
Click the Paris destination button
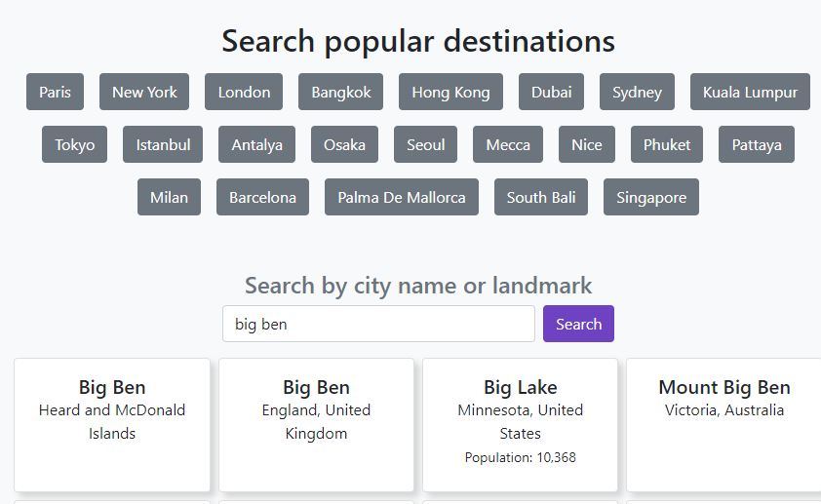click(x=55, y=92)
